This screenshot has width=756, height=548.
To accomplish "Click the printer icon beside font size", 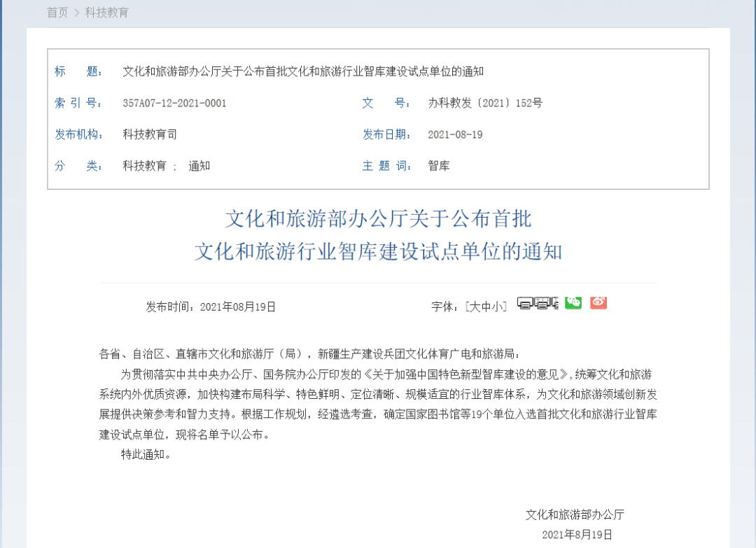I will (525, 303).
